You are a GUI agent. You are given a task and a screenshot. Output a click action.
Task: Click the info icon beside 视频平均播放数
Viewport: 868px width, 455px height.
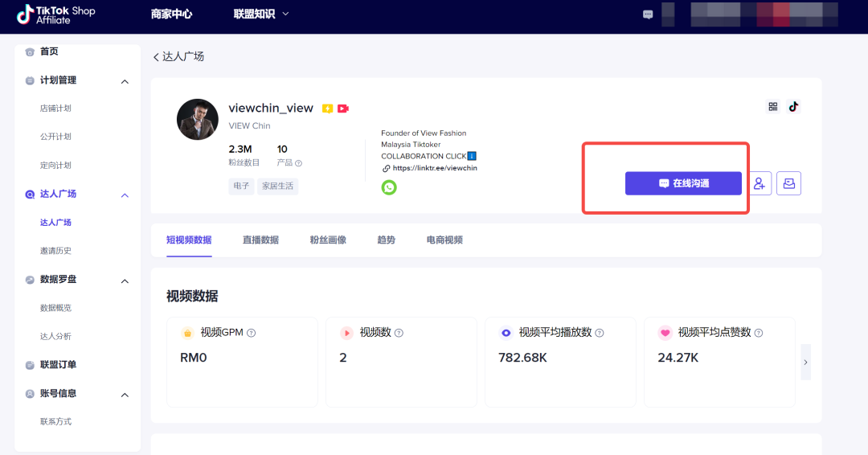click(600, 333)
